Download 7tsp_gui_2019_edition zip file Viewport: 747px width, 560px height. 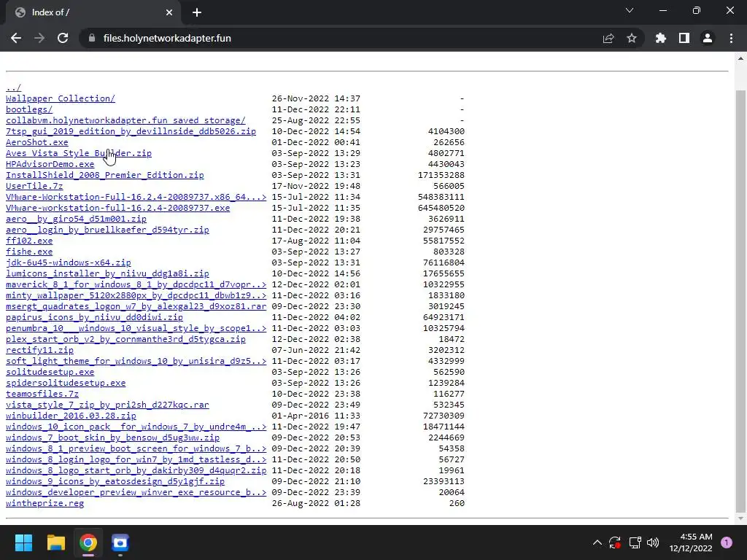coord(131,131)
